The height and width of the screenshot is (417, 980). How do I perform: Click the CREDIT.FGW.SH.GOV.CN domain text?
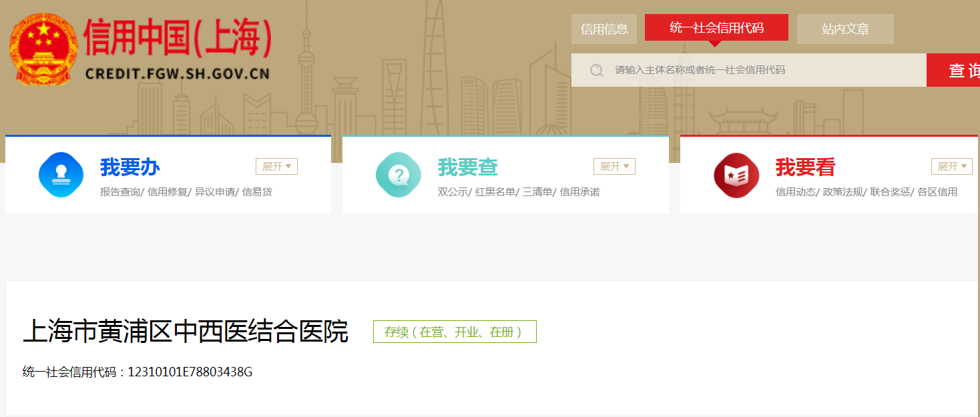click(178, 73)
